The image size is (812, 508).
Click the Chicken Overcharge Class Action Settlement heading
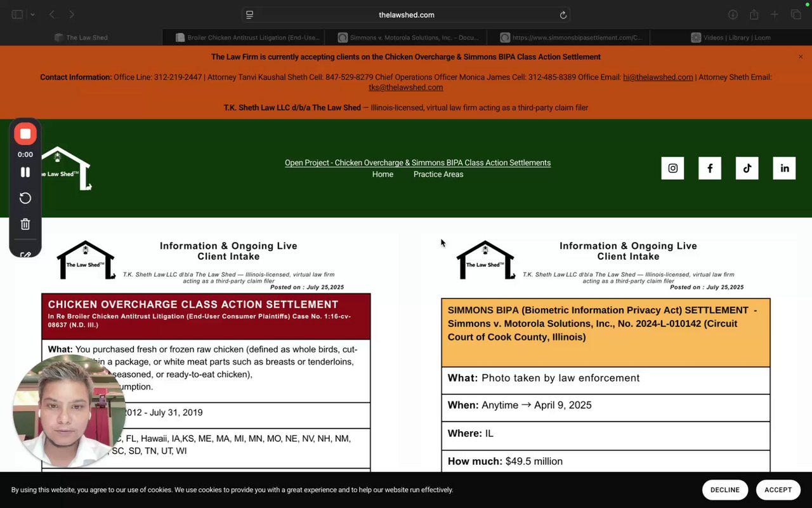193,304
